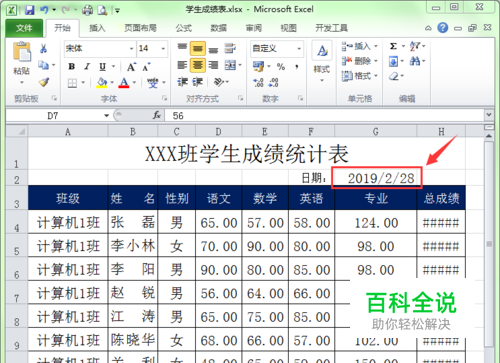Click the increase indent icon

(x=198, y=82)
